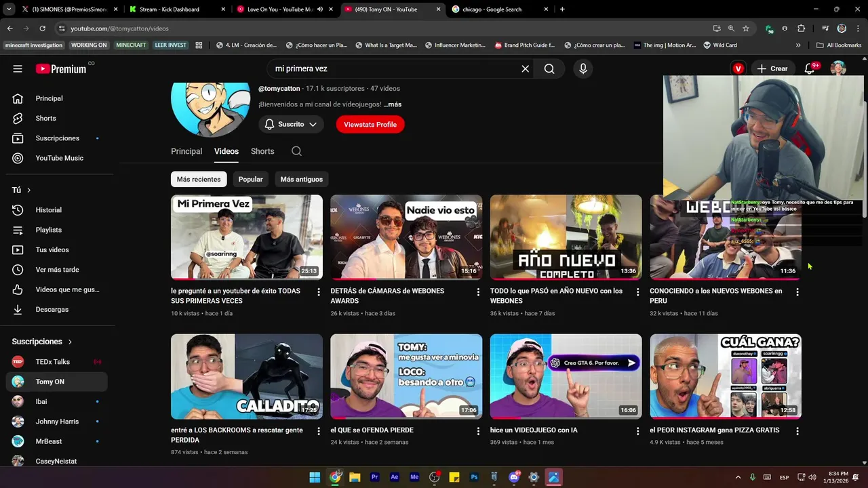Bookmark this page with the star icon
Screen dimensions: 868x488
(746, 28)
